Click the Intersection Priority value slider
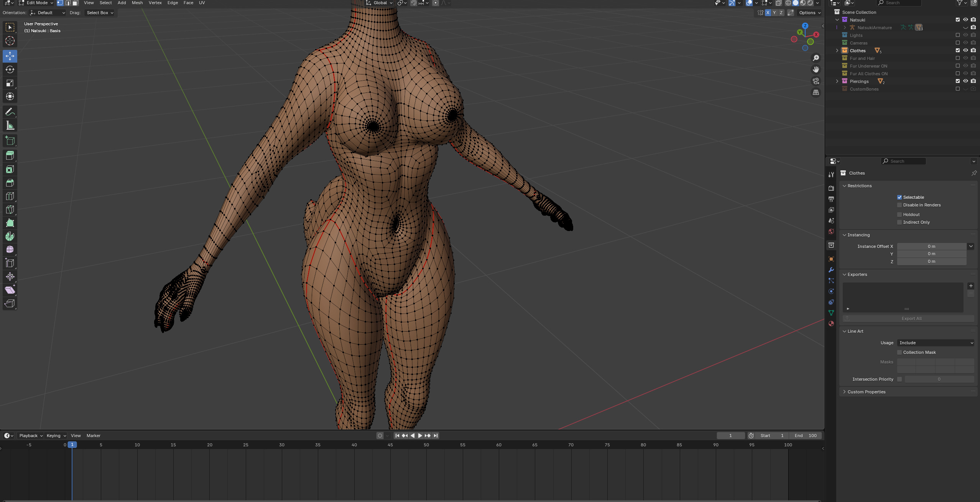This screenshot has width=980, height=502. click(x=939, y=379)
